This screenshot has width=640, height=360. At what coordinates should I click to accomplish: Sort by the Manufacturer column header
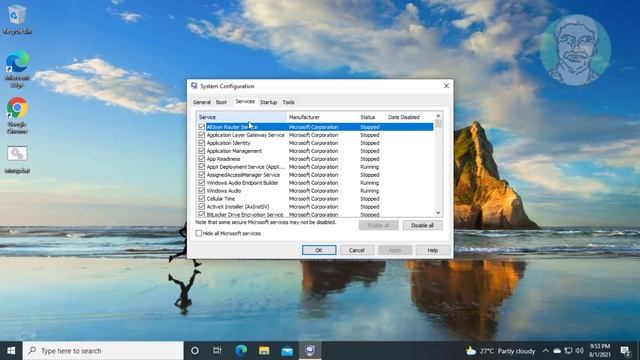point(322,117)
